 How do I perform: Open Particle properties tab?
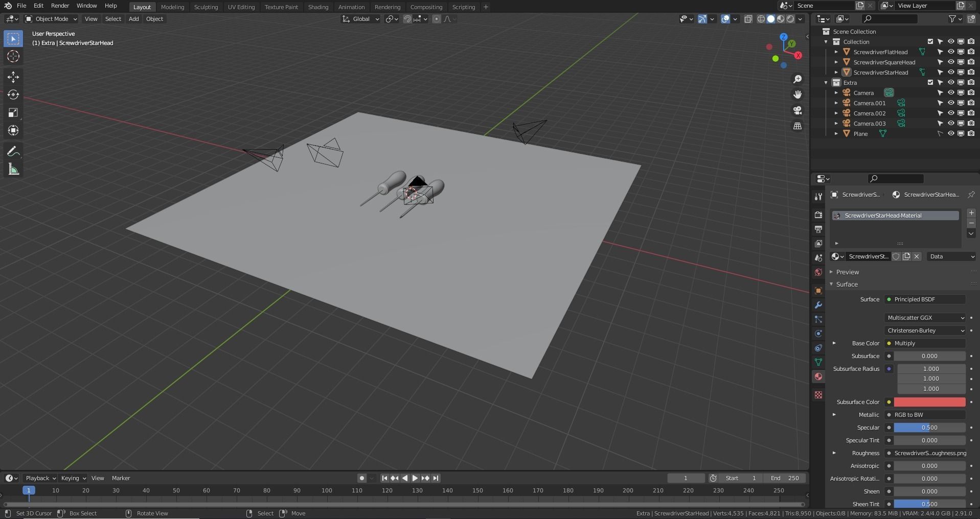(x=818, y=319)
